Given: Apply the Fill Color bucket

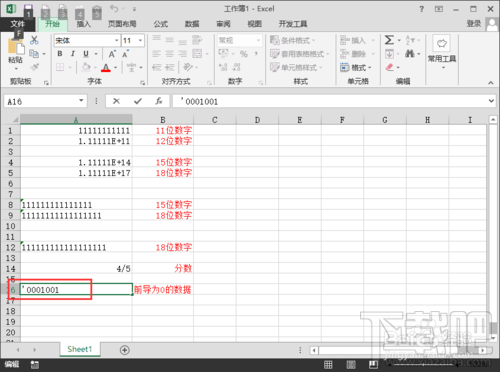Looking at the screenshot, I should coord(86,67).
